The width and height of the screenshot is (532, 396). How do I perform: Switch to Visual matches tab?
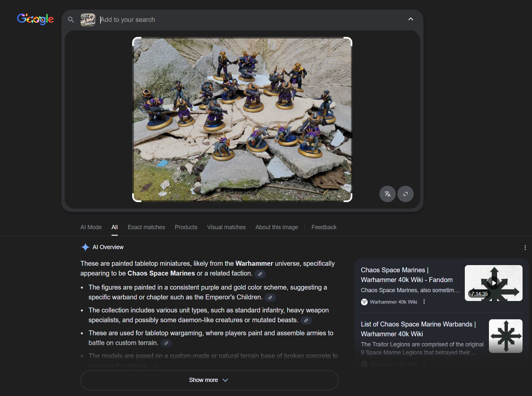[226, 227]
